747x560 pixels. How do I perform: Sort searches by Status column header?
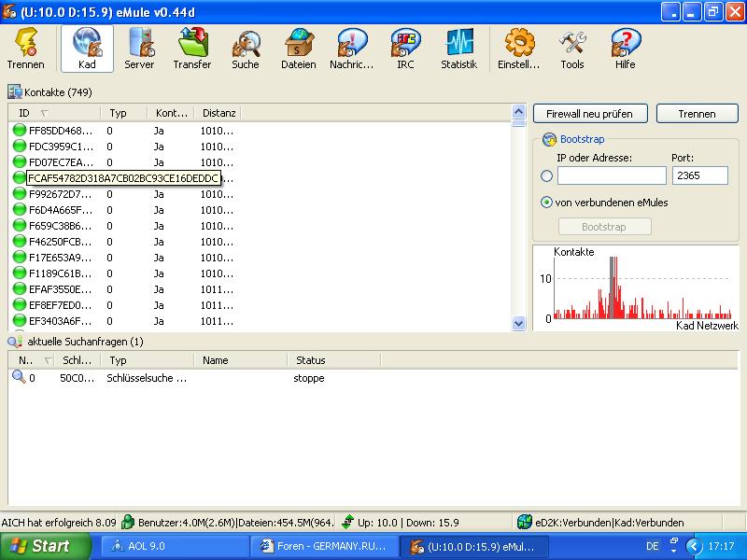pyautogui.click(x=334, y=360)
